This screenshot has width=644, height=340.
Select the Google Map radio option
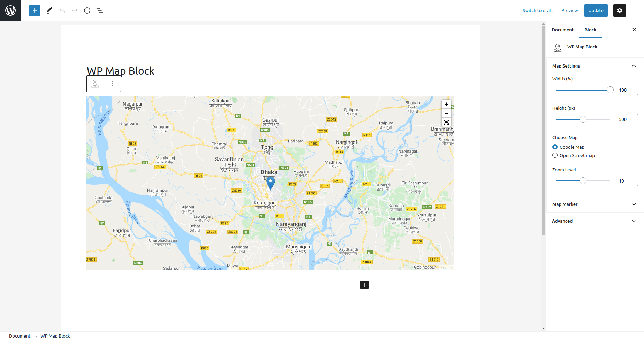coord(555,147)
